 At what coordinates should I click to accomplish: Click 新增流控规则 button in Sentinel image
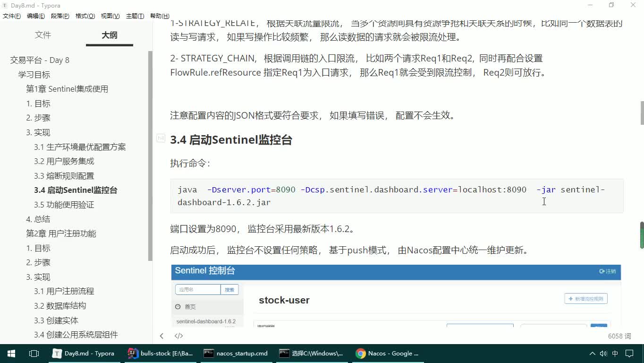[586, 299]
